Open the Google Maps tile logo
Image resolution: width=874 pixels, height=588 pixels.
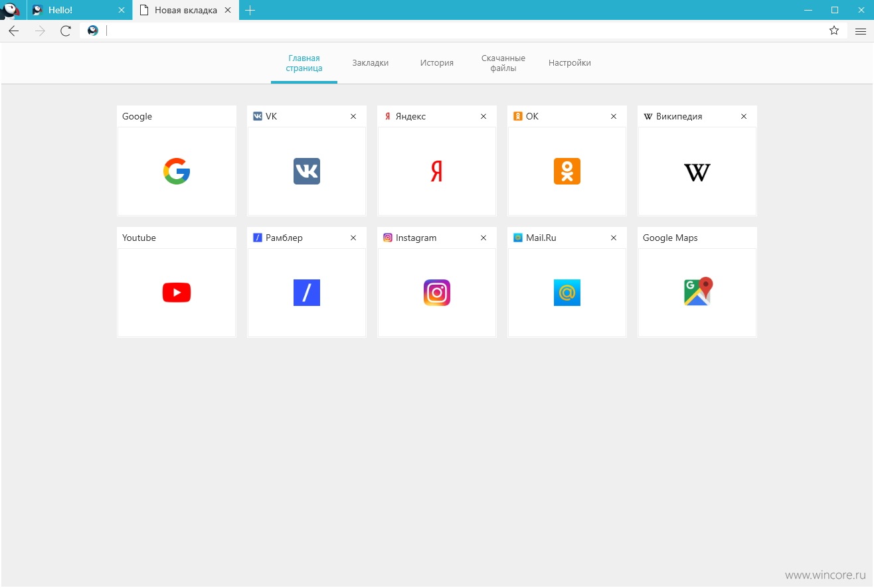coord(698,291)
